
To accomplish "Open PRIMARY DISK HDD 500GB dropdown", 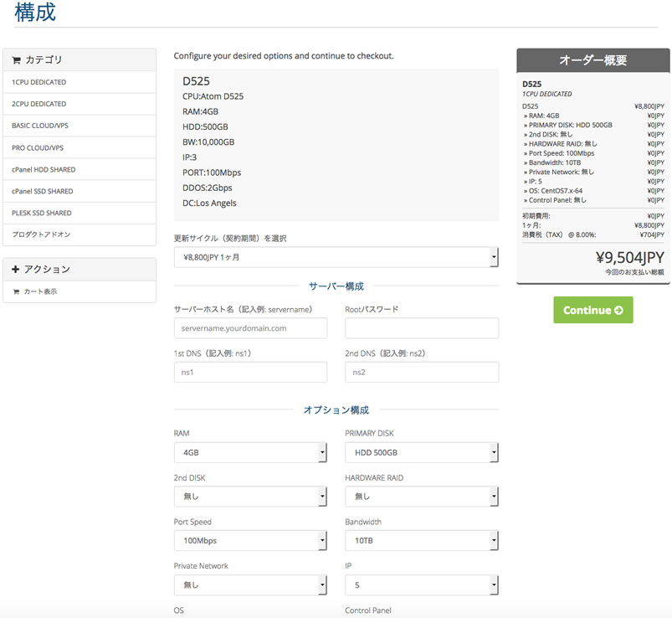I will 421,453.
